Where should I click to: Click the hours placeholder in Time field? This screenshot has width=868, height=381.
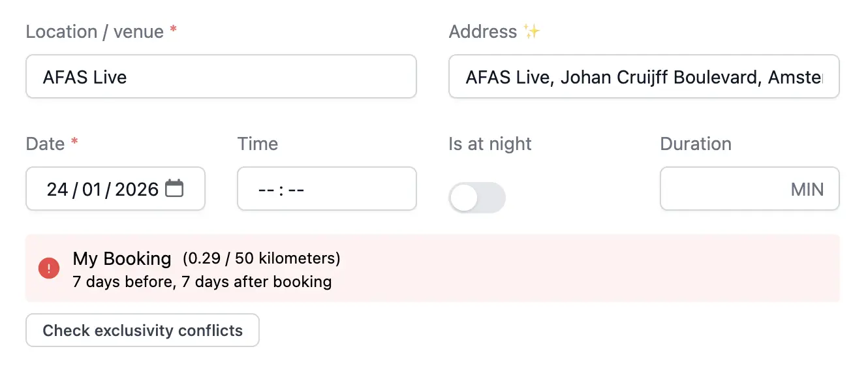[x=266, y=190]
